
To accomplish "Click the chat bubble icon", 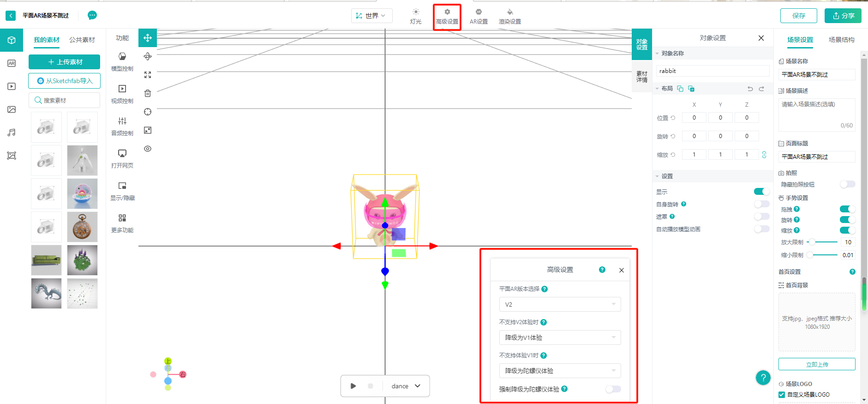I will pyautogui.click(x=92, y=15).
